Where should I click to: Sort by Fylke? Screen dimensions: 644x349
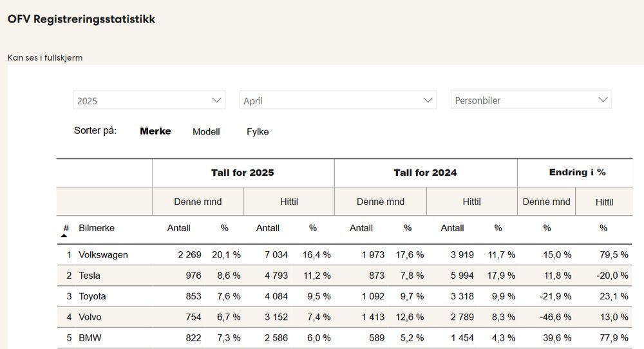point(258,132)
